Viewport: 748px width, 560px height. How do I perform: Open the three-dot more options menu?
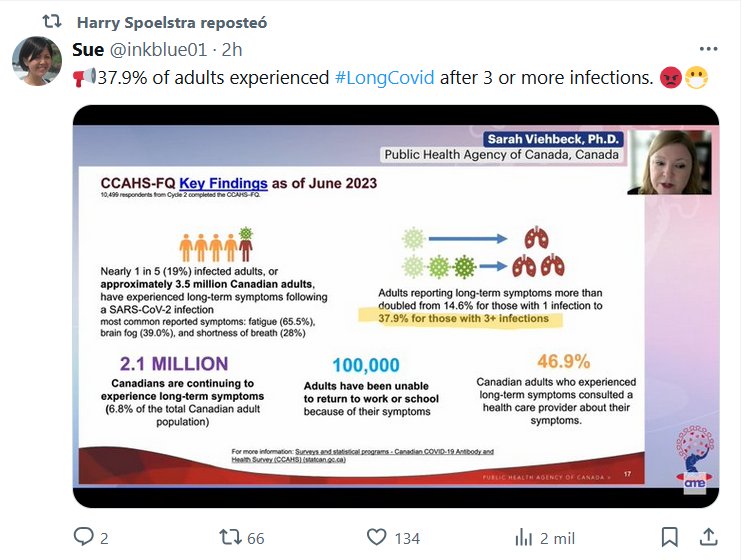click(x=708, y=49)
